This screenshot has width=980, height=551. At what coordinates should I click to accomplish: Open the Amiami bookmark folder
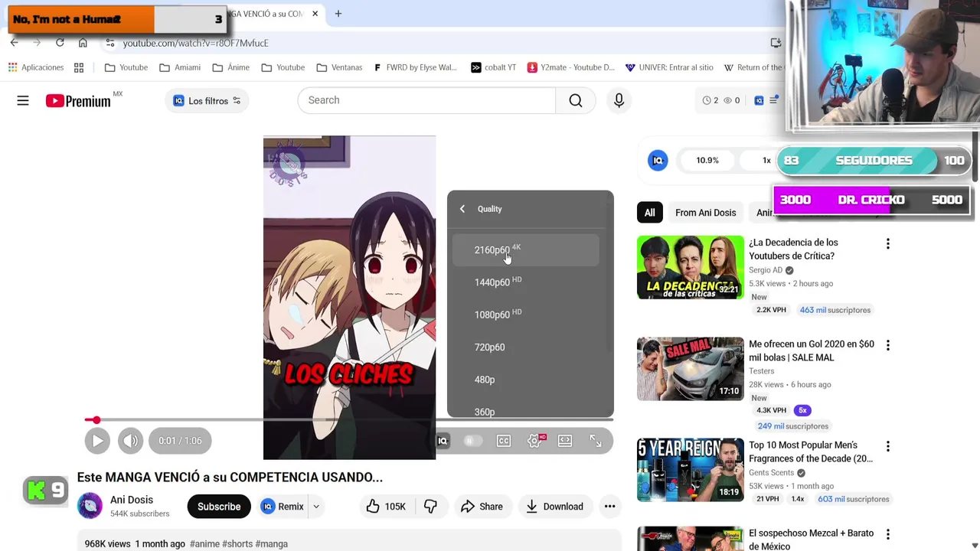pos(180,67)
